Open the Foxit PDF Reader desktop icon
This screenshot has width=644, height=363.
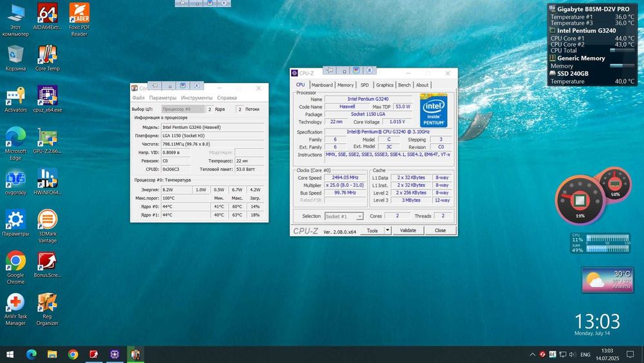click(x=79, y=20)
